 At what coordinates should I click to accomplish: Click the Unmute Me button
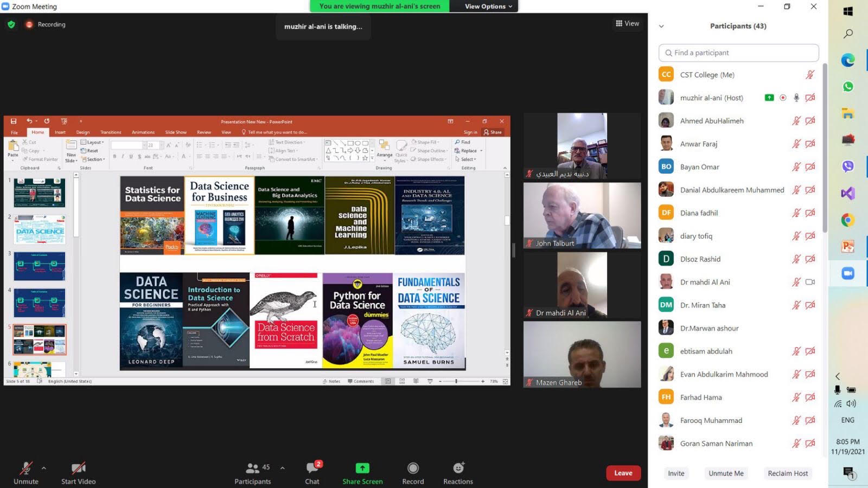tap(726, 473)
